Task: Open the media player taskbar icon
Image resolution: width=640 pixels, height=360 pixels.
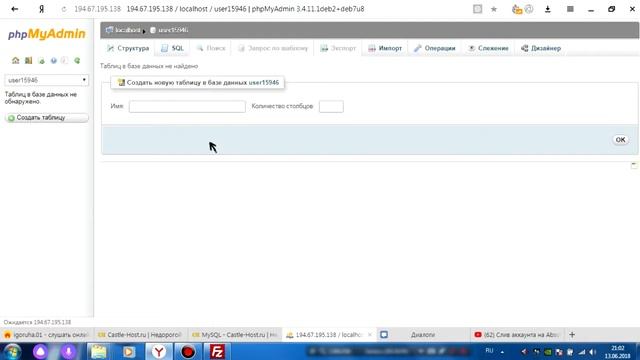Action: (129, 351)
